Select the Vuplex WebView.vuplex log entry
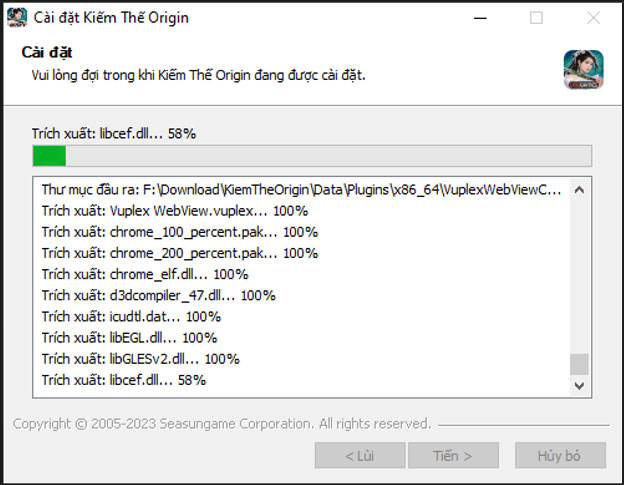This screenshot has width=624, height=485. click(175, 210)
